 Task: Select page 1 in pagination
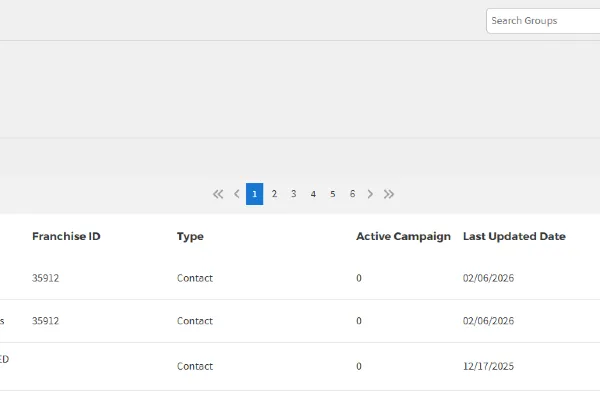pyautogui.click(x=255, y=194)
